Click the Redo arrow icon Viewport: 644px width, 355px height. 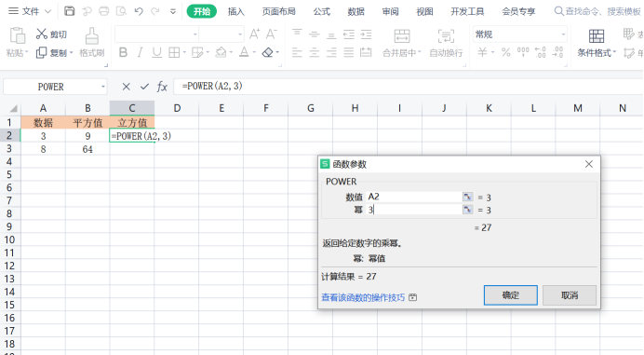pos(155,11)
